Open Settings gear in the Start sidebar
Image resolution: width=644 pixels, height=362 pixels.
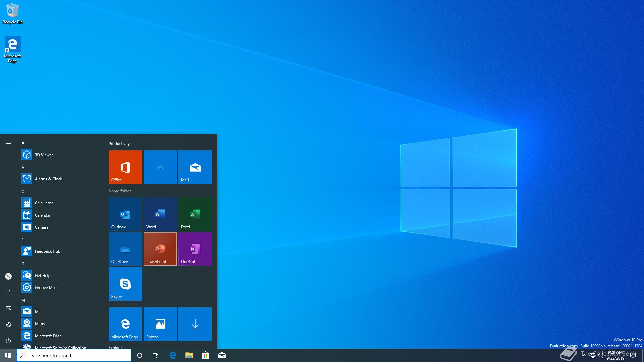(x=8, y=324)
